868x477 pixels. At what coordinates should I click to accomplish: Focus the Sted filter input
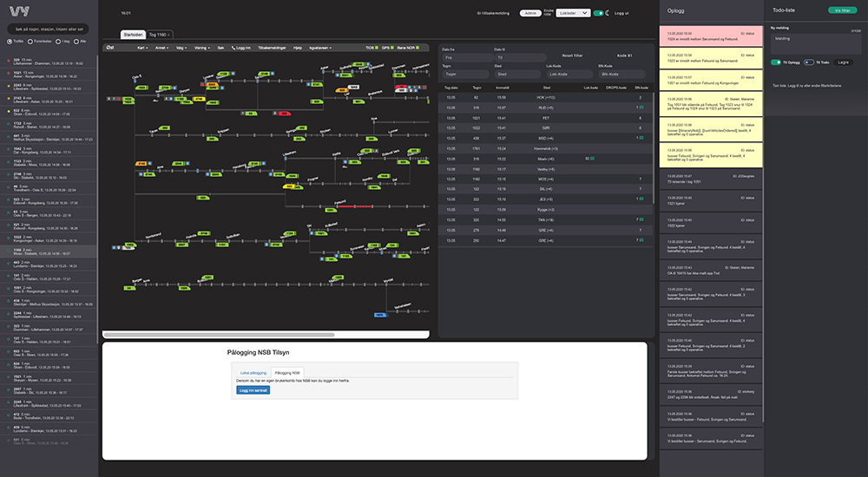517,74
